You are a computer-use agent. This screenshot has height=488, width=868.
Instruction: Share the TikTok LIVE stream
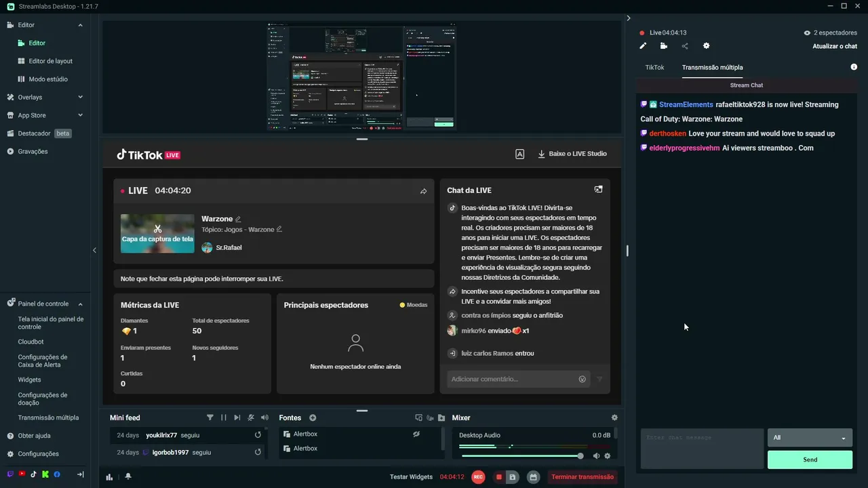point(423,191)
